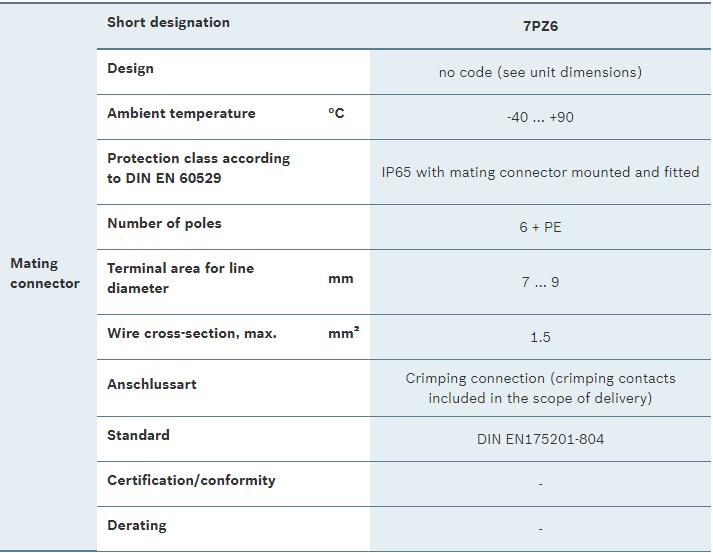The width and height of the screenshot is (713, 553).
Task: Select the mm² unit cell
Action: coord(343,333)
